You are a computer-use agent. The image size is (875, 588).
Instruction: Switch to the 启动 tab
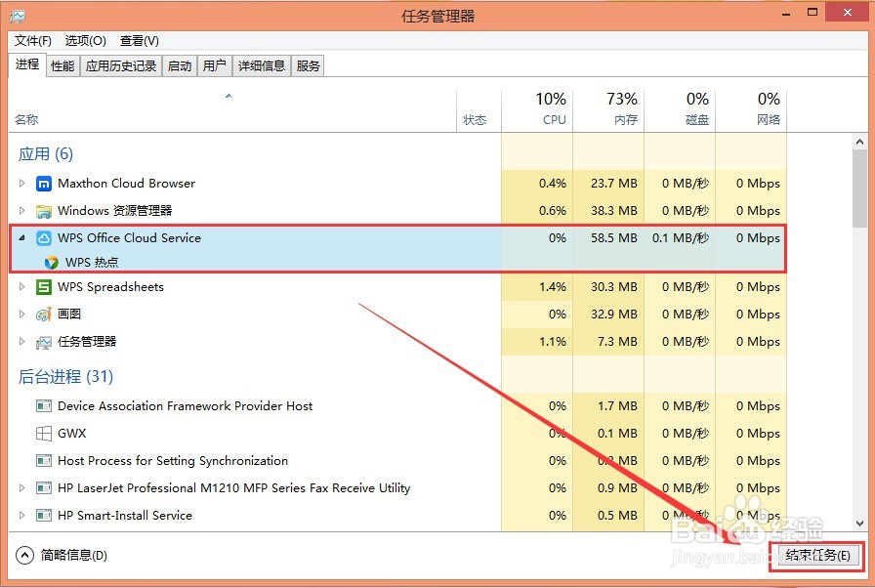pyautogui.click(x=180, y=65)
